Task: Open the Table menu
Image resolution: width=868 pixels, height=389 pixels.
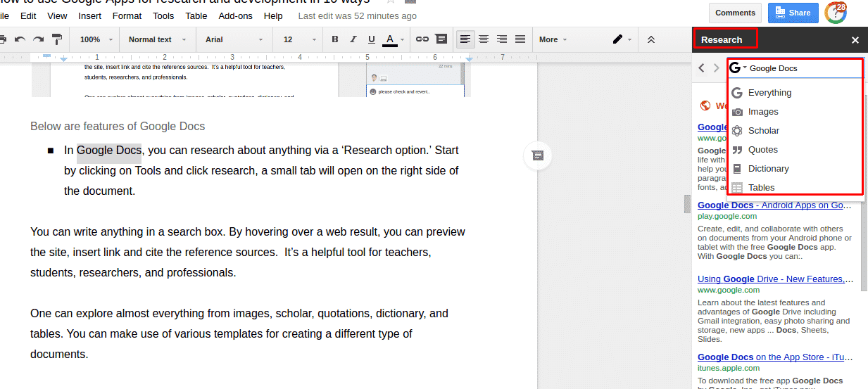Action: click(x=196, y=15)
